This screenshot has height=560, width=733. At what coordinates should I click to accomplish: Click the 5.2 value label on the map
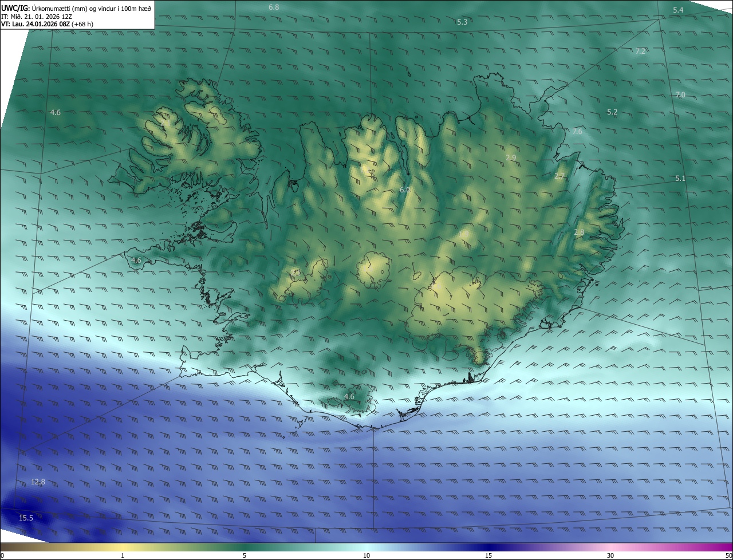click(612, 112)
